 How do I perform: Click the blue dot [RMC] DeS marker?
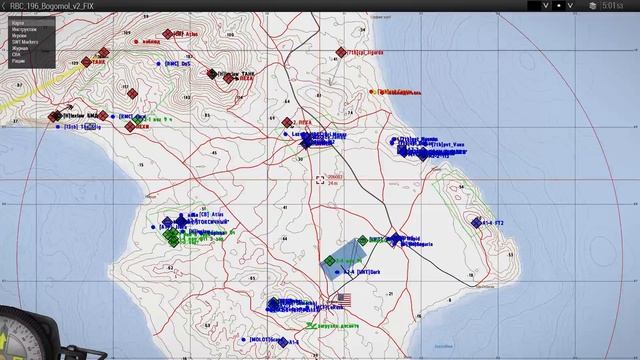[158, 64]
